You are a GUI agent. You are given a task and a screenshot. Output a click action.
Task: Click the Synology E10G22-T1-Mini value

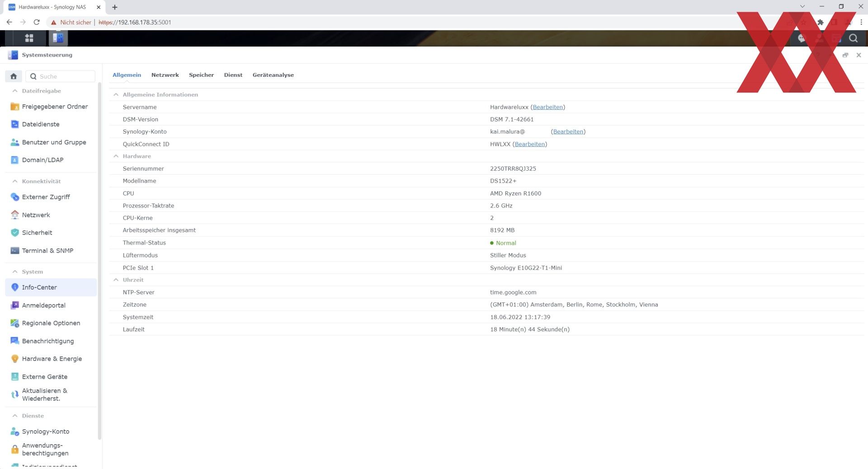click(526, 268)
